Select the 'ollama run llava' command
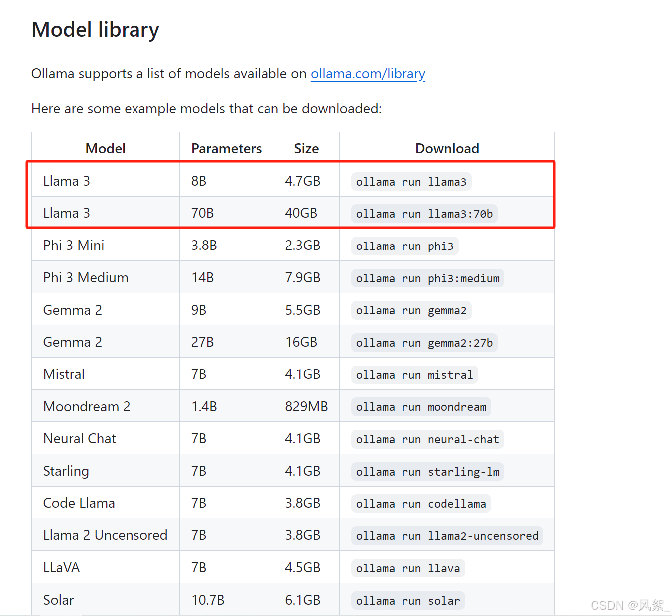Screen dimensions: 672x616 (x=408, y=568)
